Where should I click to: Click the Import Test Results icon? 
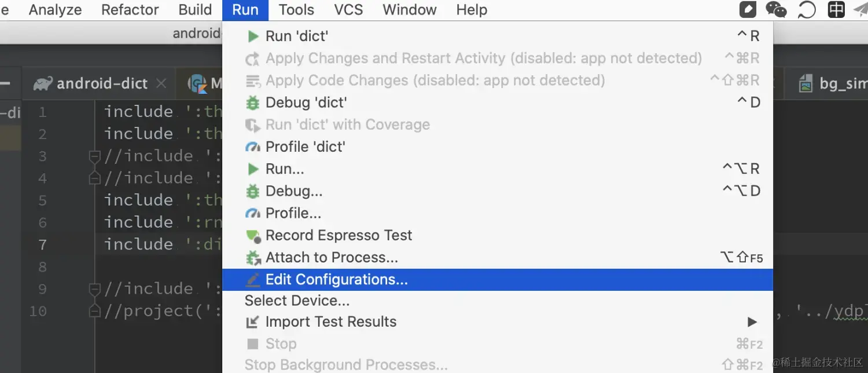point(253,322)
